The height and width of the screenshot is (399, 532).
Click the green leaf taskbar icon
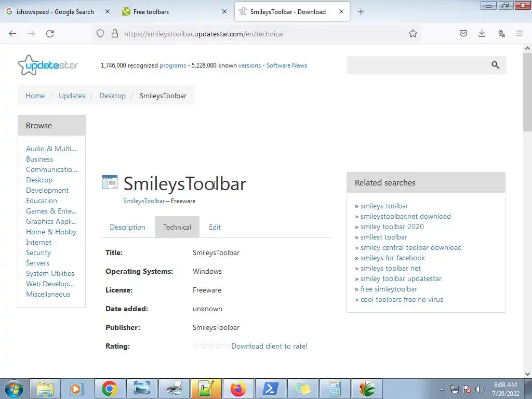(367, 389)
